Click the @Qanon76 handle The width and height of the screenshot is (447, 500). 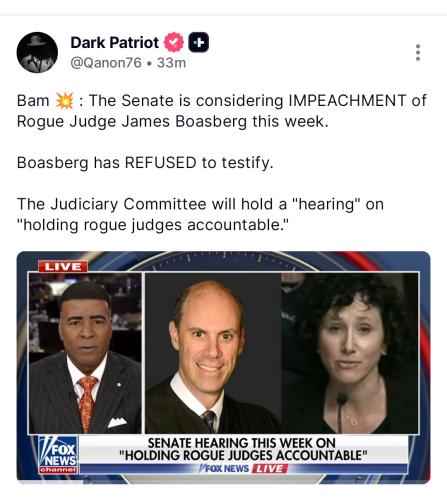click(106, 63)
